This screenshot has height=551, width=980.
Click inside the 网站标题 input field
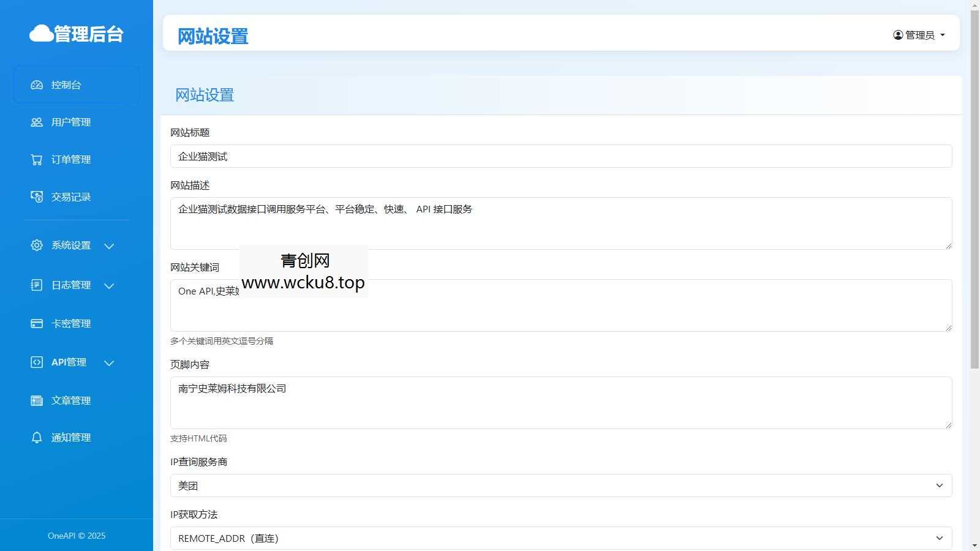(561, 156)
